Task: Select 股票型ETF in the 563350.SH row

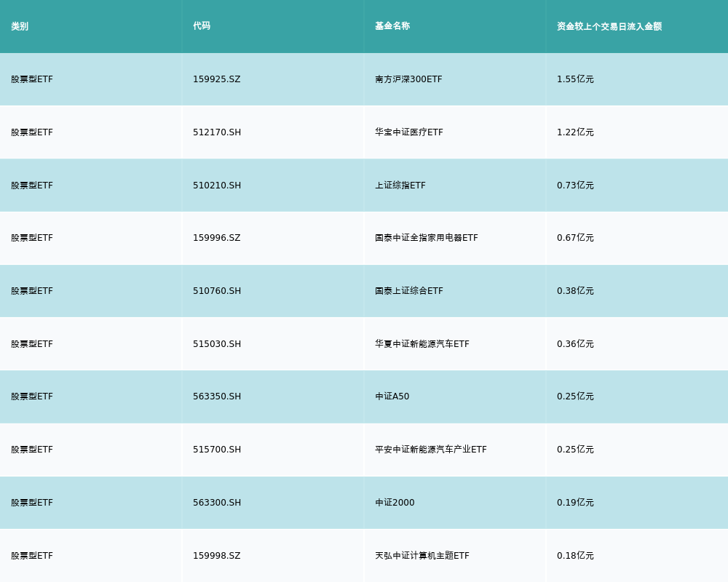Action: click(x=32, y=396)
